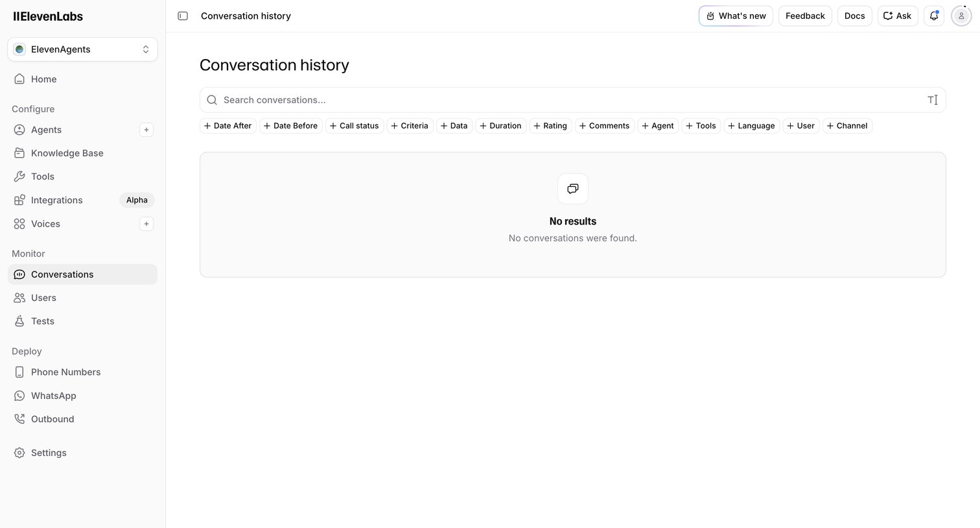
Task: Click the empty-state conversations icon
Action: [573, 189]
